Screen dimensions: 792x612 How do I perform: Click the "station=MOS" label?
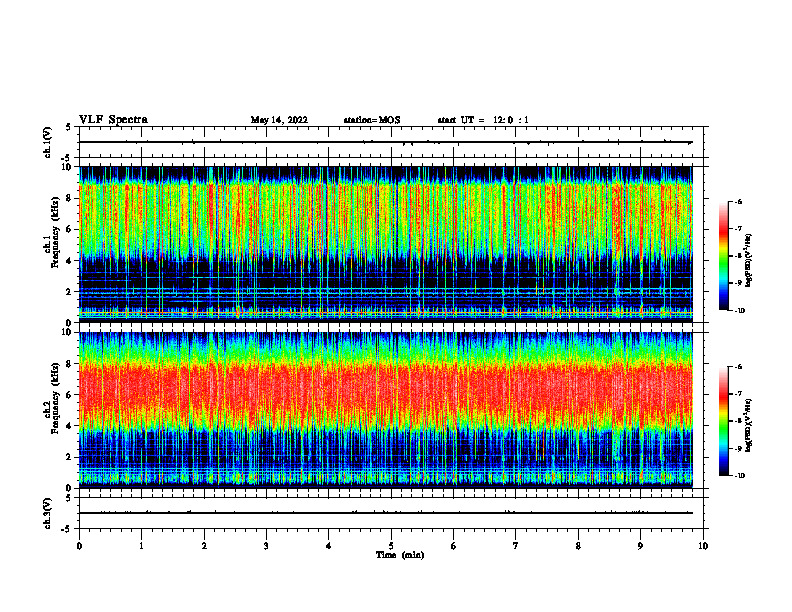pos(372,120)
